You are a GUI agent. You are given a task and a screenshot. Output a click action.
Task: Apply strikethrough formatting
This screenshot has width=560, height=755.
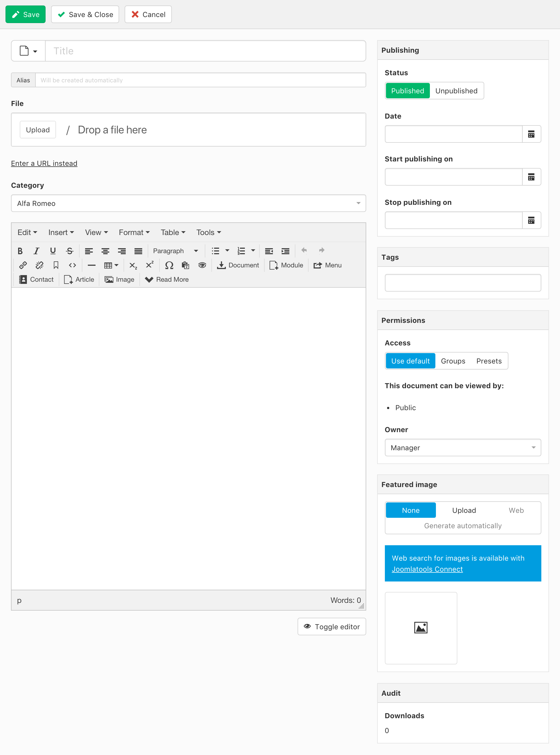click(69, 251)
